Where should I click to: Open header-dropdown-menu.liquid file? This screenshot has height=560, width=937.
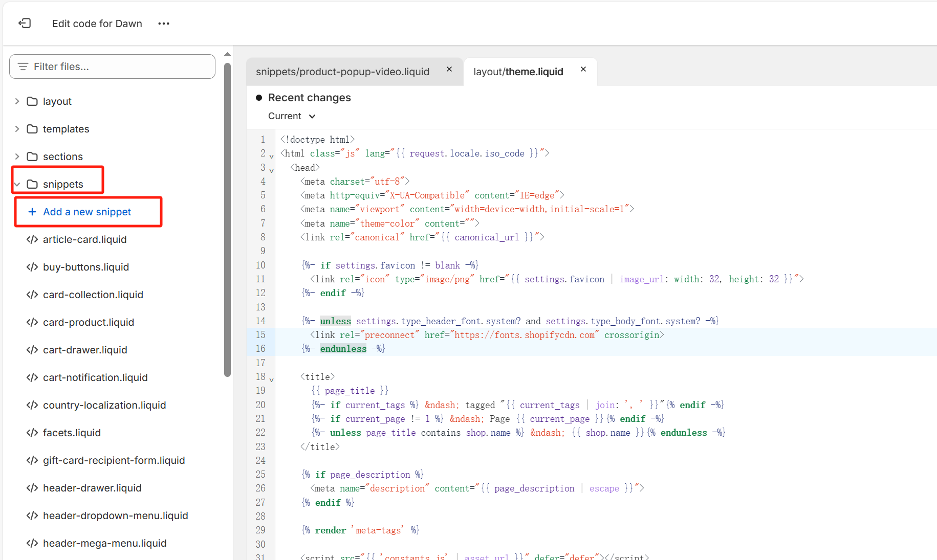click(x=116, y=516)
